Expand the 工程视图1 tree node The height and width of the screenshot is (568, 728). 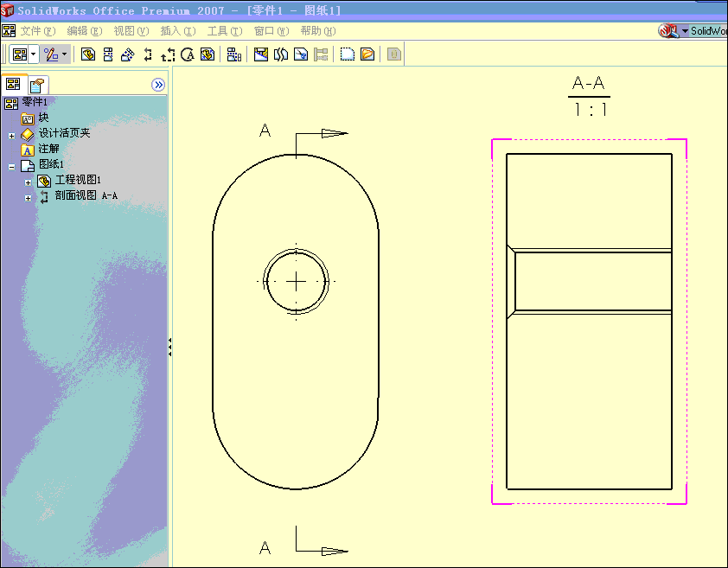(28, 182)
